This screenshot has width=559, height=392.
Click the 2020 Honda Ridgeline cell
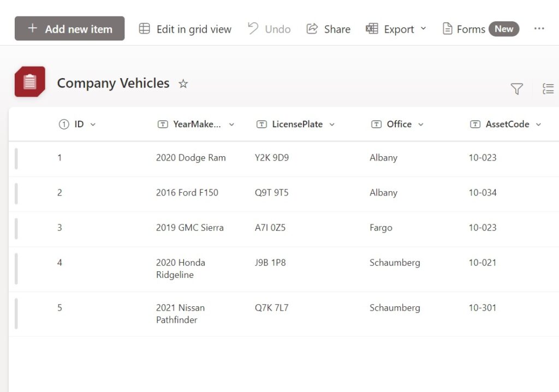tap(180, 269)
